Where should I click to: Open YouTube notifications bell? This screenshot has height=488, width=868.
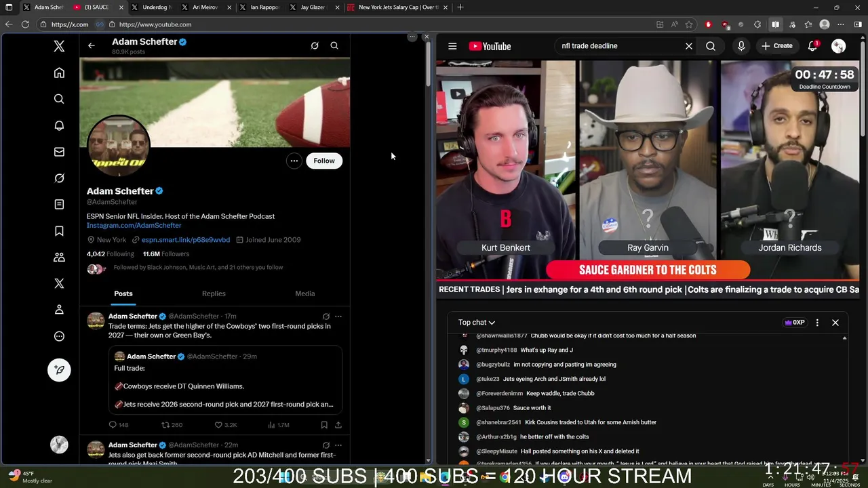click(x=812, y=46)
